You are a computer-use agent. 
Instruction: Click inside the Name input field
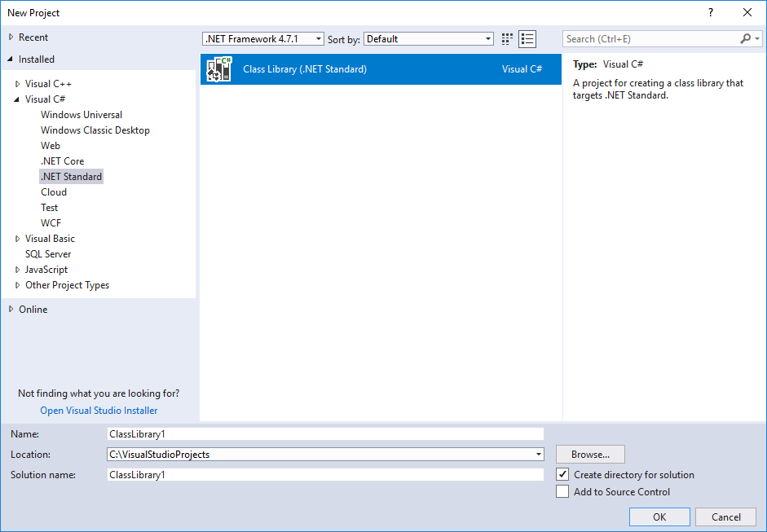click(326, 433)
